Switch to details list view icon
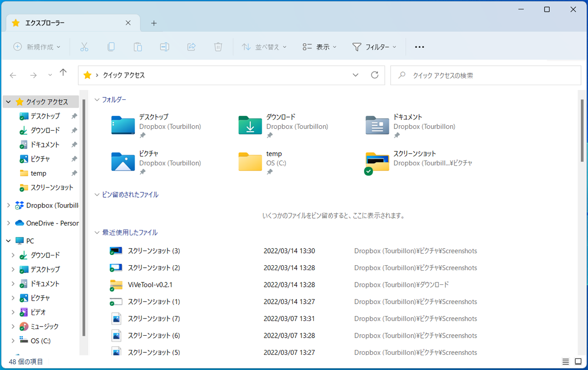This screenshot has height=370, width=588. [565, 362]
